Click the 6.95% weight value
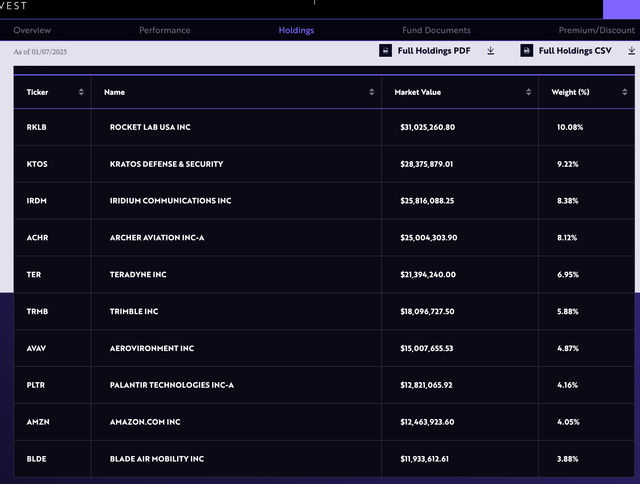The image size is (640, 484). (568, 275)
